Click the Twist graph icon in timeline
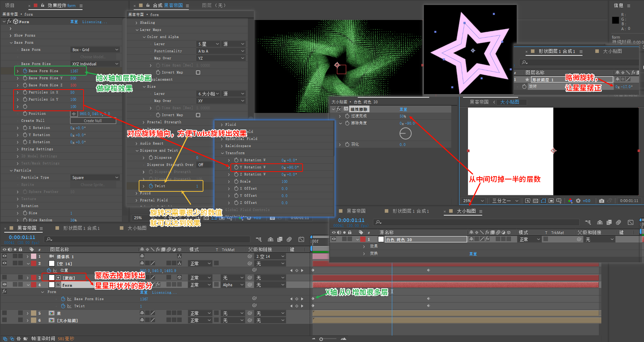 (x=69, y=306)
